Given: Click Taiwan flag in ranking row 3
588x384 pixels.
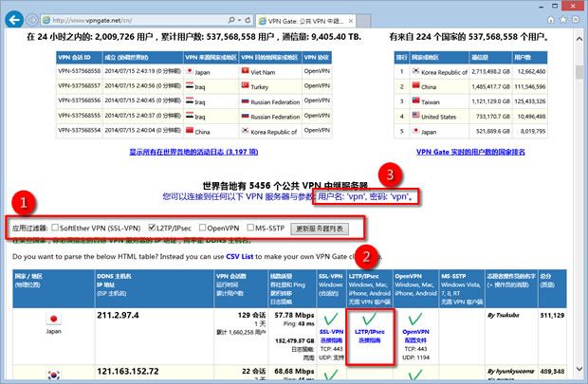Looking at the screenshot, I should [x=415, y=101].
